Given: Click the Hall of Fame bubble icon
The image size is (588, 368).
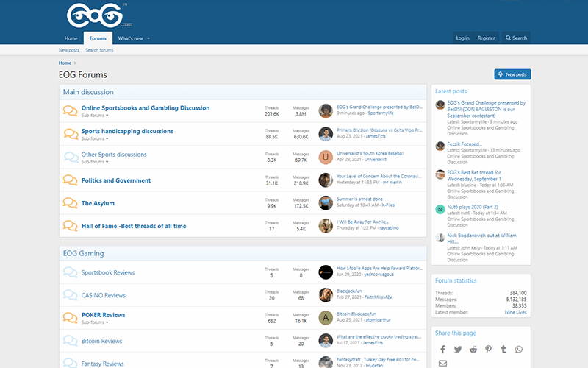Looking at the screenshot, I should point(70,226).
